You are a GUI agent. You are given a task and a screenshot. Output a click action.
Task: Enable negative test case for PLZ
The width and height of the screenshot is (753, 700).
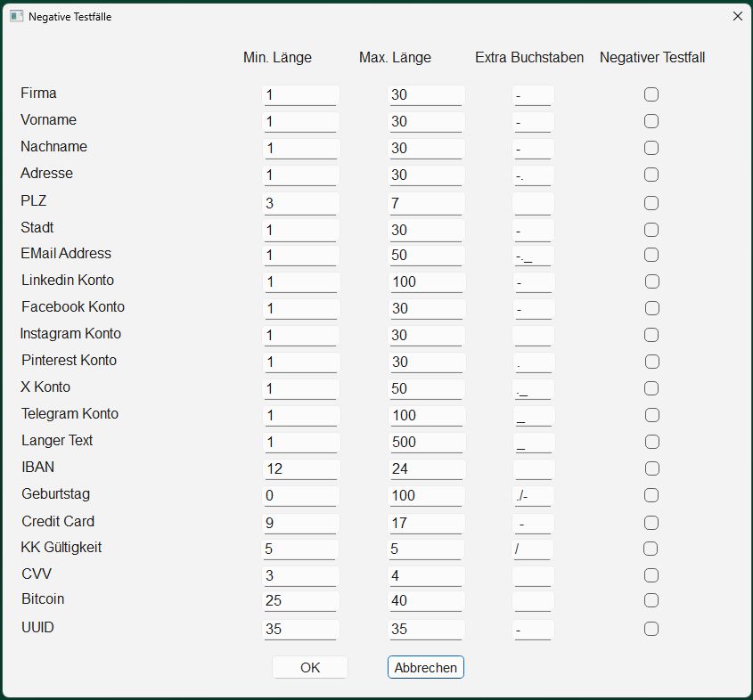651,203
